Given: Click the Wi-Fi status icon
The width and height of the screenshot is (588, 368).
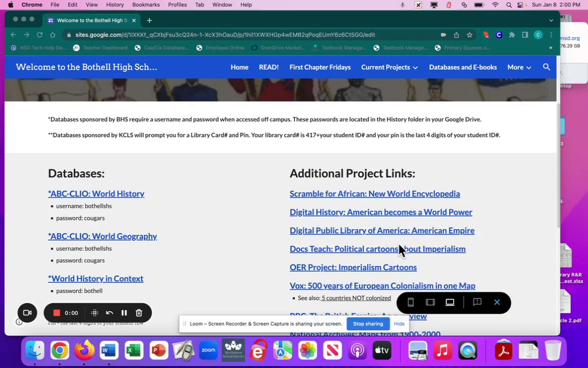Looking at the screenshot, I should click(496, 5).
